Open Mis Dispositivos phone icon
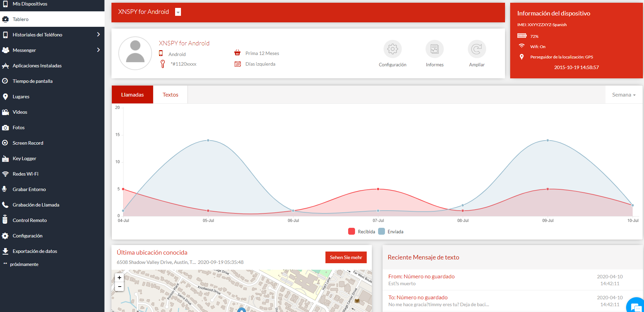644x312 pixels. 5,4
